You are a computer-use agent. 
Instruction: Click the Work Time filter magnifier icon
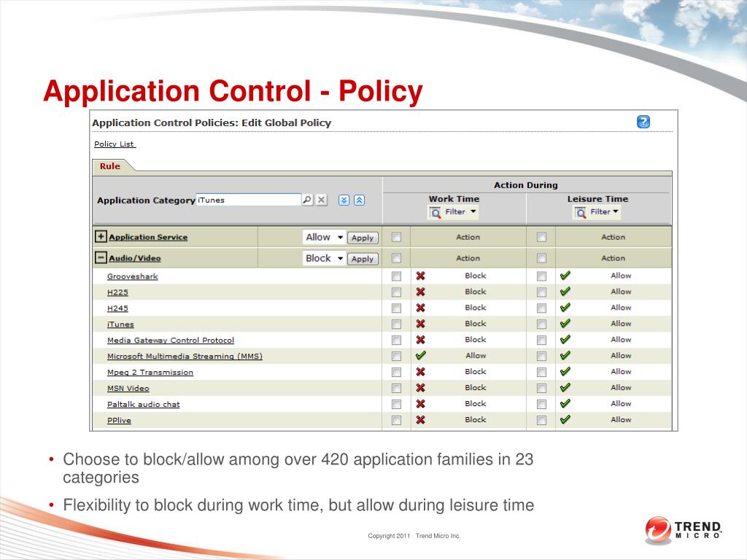435,212
